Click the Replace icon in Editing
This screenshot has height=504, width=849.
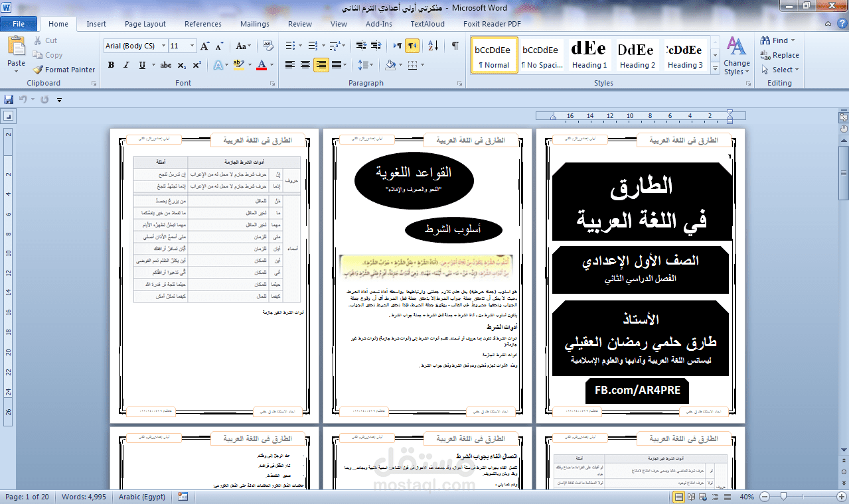point(765,55)
